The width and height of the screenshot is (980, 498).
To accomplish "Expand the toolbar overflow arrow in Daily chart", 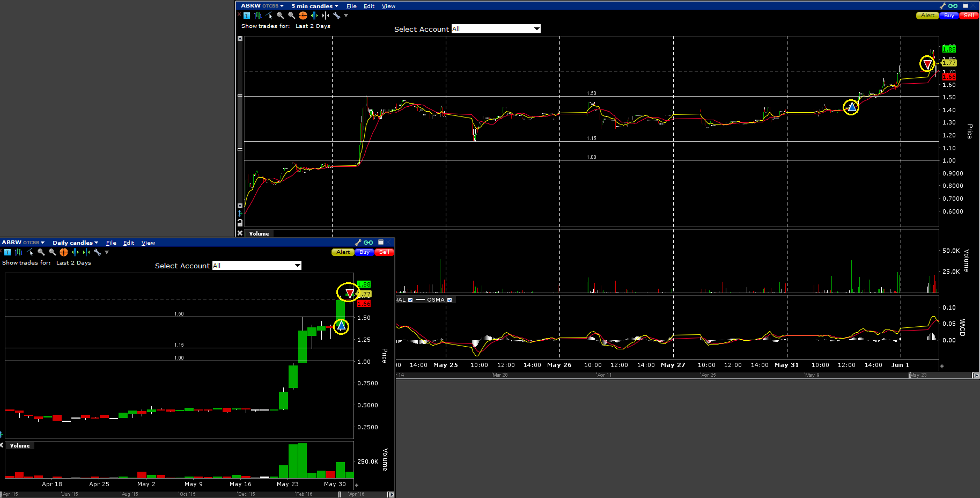I will 107,252.
